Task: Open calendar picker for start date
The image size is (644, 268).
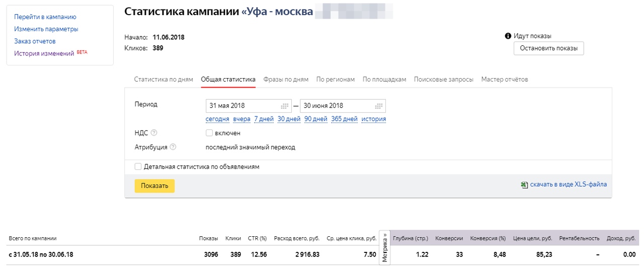Action: (285, 106)
